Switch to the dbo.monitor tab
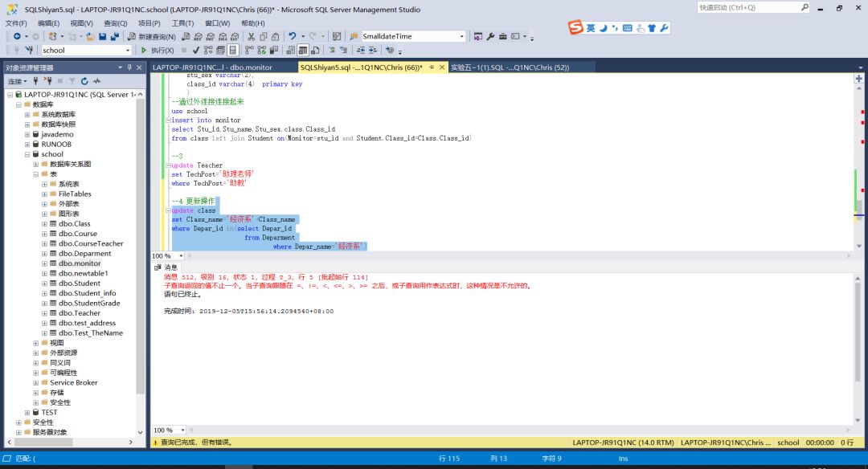 [213, 67]
